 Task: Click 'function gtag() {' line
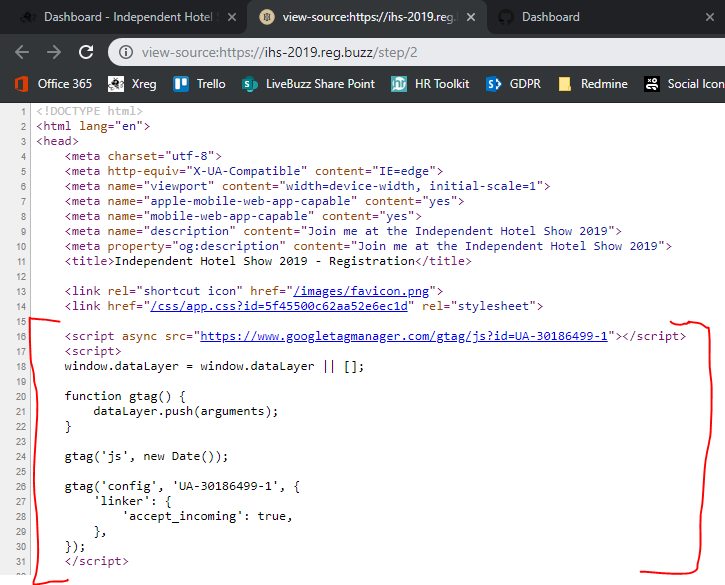point(125,396)
